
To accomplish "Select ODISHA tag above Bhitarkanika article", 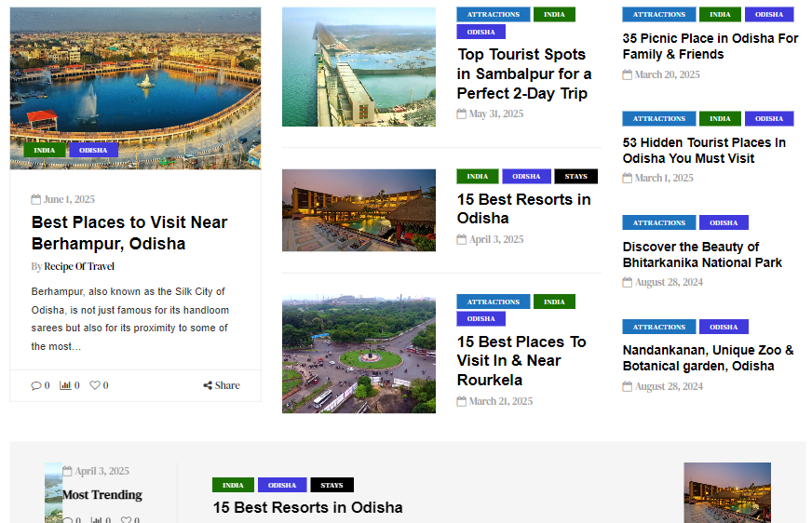I will [x=724, y=222].
